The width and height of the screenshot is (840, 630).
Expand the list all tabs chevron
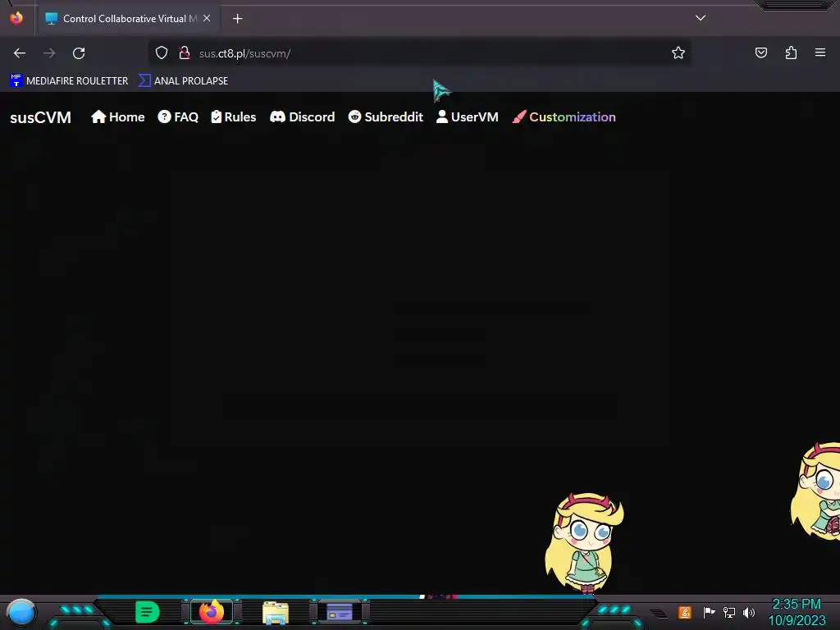(x=701, y=18)
